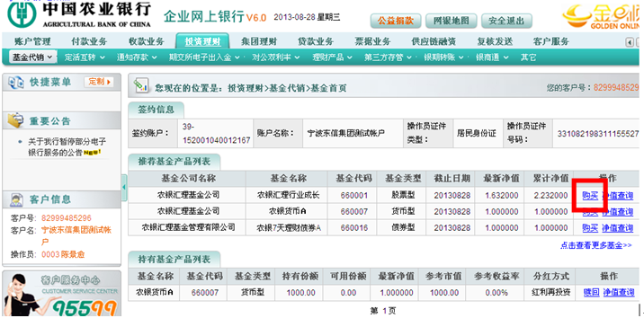This screenshot has width=644, height=327.
Task: Click the 定制 quick menu button
Action: [99, 82]
